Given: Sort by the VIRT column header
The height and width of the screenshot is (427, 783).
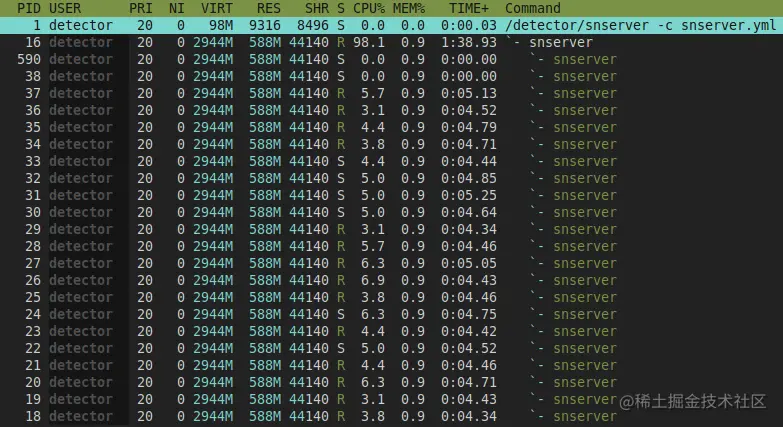Looking at the screenshot, I should tap(217, 8).
